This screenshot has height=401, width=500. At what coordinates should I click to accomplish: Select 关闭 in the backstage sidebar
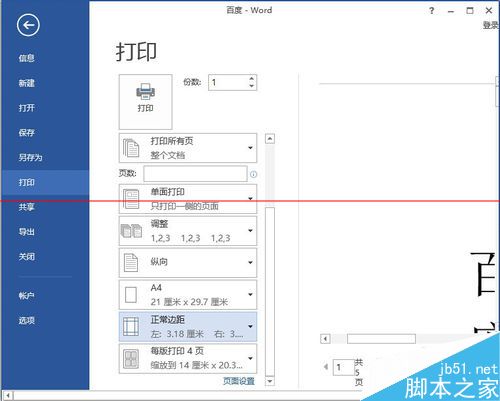[x=27, y=257]
